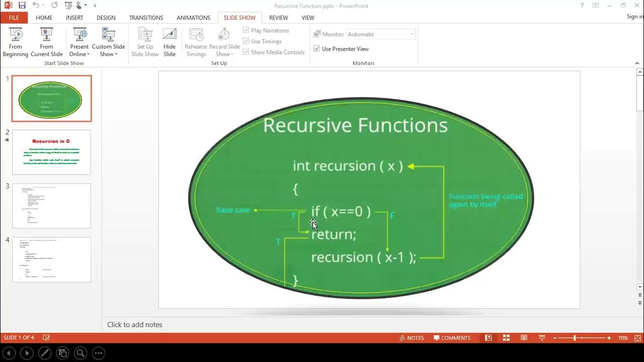
Task: Open VIEW tab
Action: click(308, 18)
